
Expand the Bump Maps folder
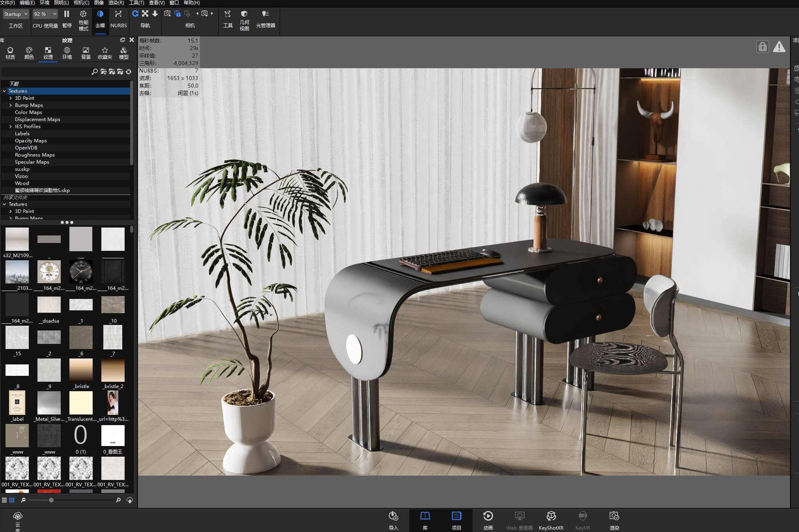(x=10, y=105)
